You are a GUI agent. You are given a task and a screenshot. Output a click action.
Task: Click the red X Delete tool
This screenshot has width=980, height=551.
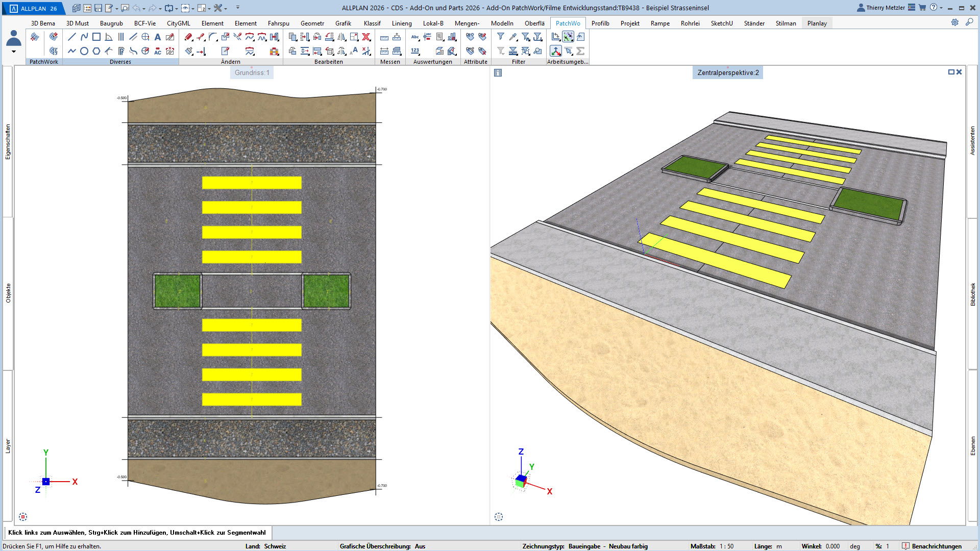(366, 37)
